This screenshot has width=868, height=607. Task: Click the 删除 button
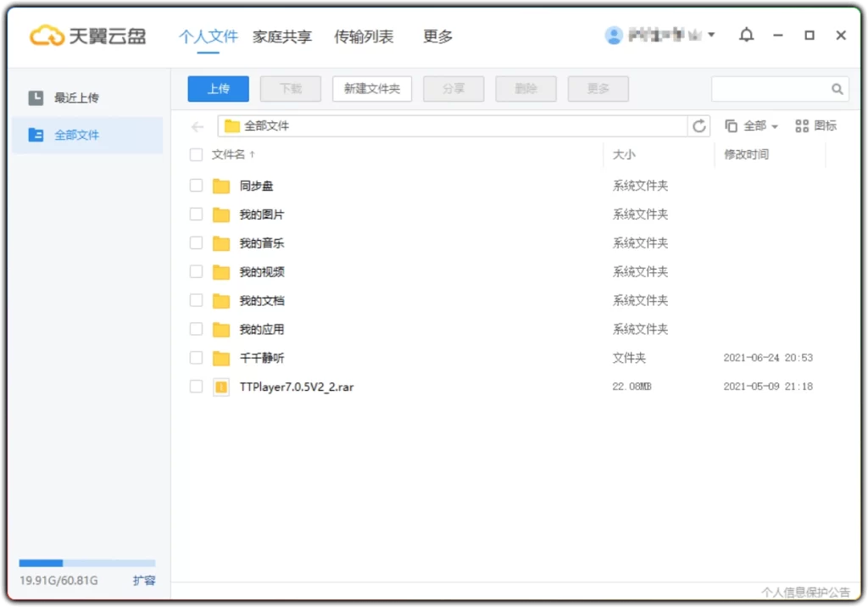526,89
